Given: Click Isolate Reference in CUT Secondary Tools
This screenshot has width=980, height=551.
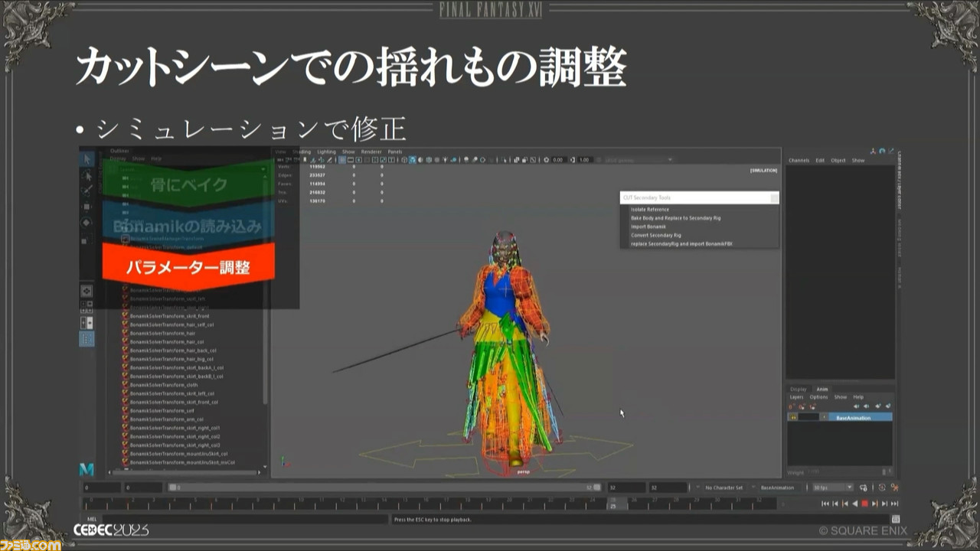Looking at the screenshot, I should (649, 209).
